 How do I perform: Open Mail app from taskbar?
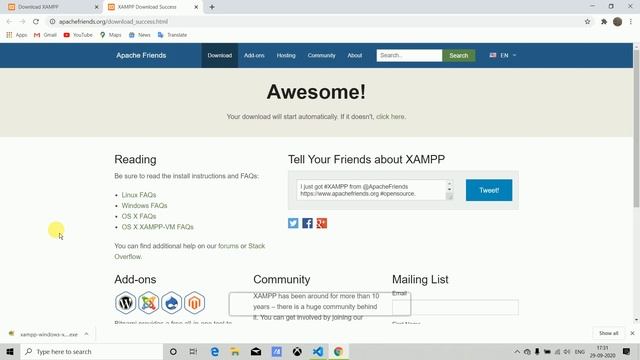click(256, 351)
